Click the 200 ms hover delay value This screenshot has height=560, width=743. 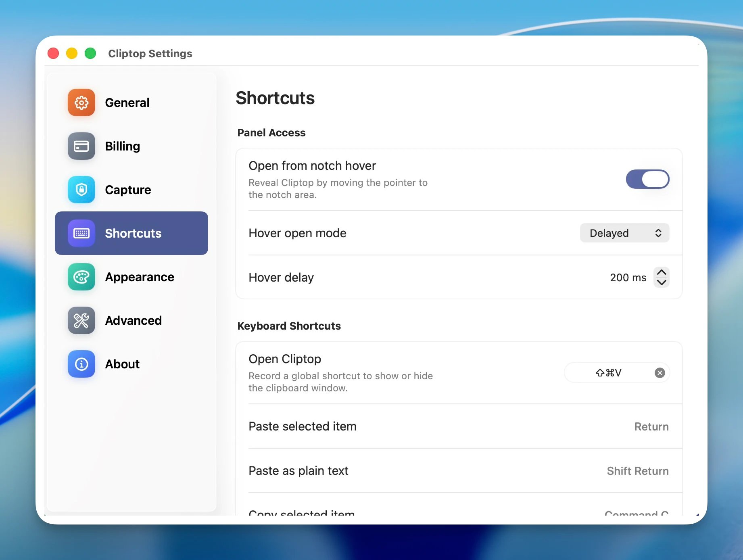(628, 278)
